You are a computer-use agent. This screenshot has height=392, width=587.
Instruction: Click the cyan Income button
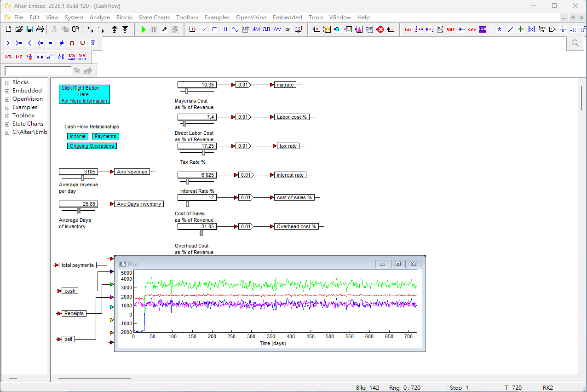pyautogui.click(x=77, y=136)
